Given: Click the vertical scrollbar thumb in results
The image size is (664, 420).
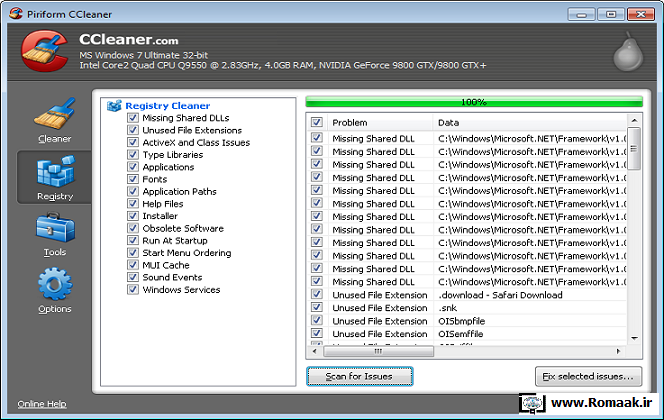Looking at the screenshot, I should coord(634,149).
